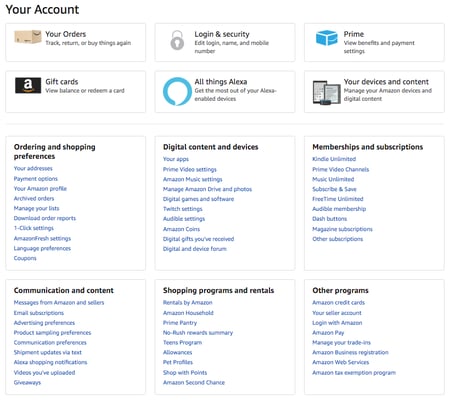Screen dimensions: 450x402
Task: Click Manage Amazon Drive and photos
Action: coord(207,189)
